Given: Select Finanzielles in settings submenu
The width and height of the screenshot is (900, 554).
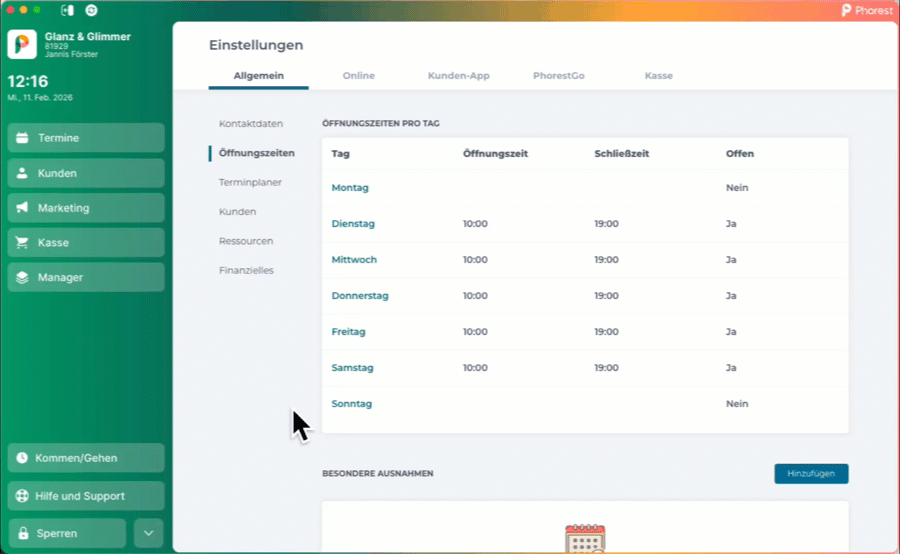Looking at the screenshot, I should (x=246, y=270).
